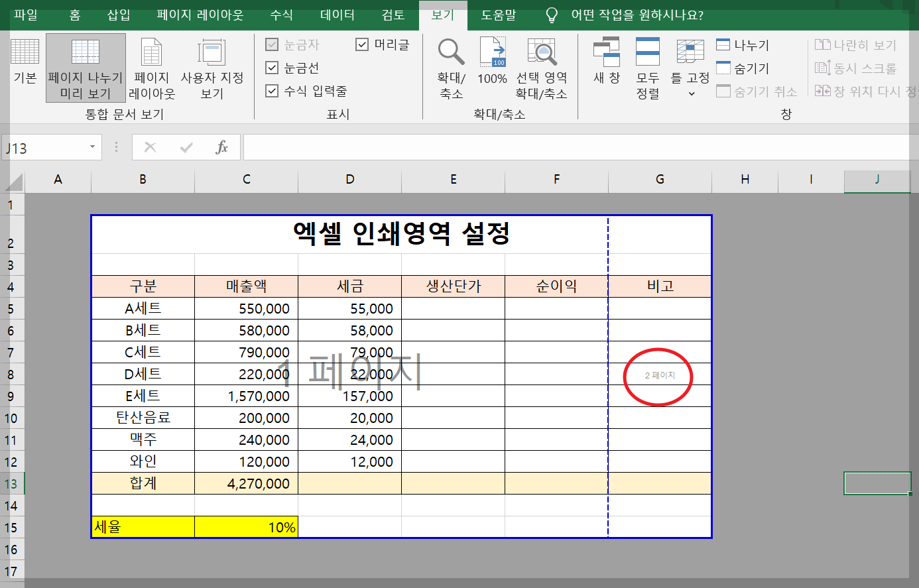Screen dimensions: 919x588
Task: Click the 모두 정렬 arrange icon
Action: pos(648,67)
